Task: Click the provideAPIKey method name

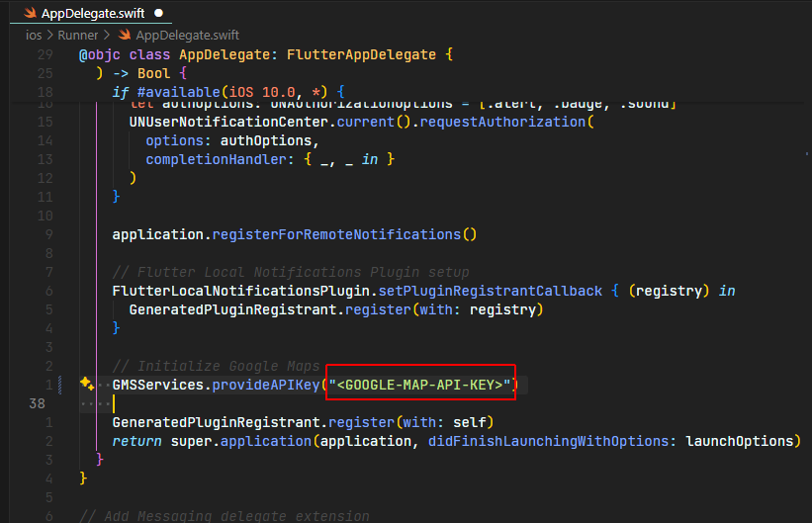Action: pyautogui.click(x=266, y=385)
